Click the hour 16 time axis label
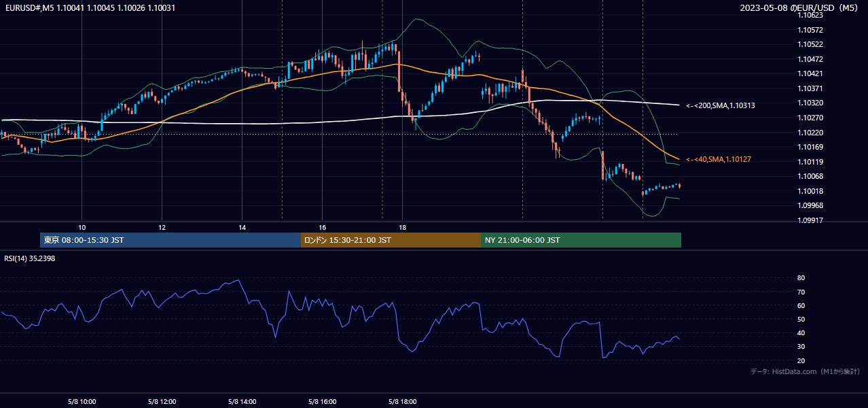Screen dimensions: 868x408 click(322, 227)
